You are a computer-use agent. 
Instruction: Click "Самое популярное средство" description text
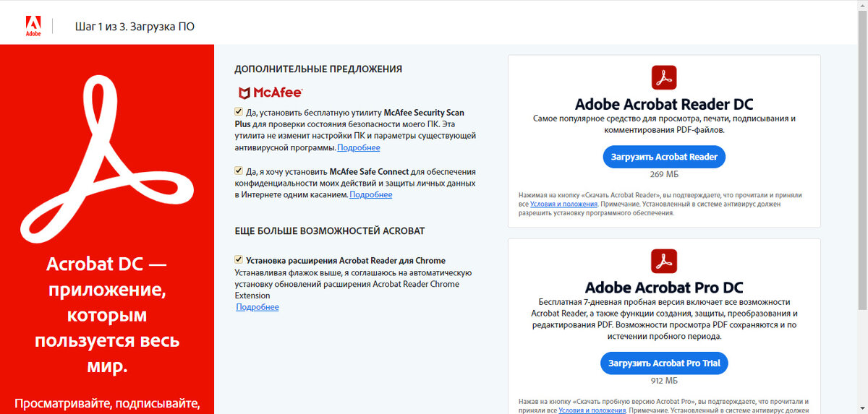tap(664, 124)
